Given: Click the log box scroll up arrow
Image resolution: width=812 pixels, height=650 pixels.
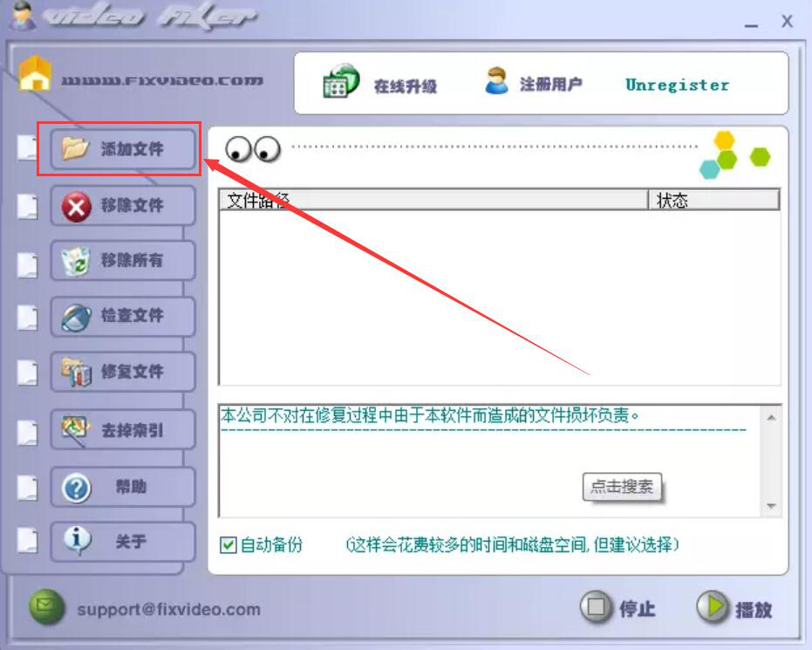Looking at the screenshot, I should point(771,417).
